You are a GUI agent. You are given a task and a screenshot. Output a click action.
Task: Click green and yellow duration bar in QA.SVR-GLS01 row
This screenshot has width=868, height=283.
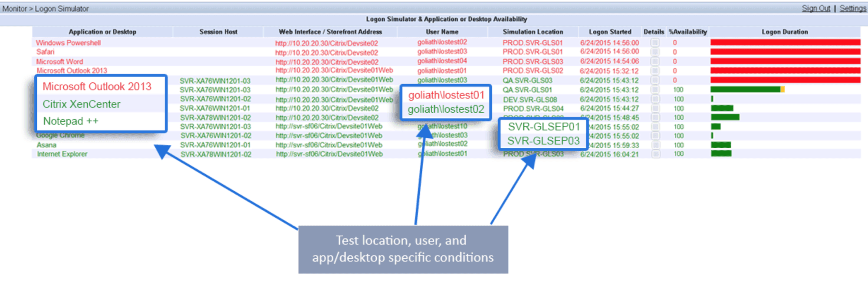pyautogui.click(x=748, y=89)
